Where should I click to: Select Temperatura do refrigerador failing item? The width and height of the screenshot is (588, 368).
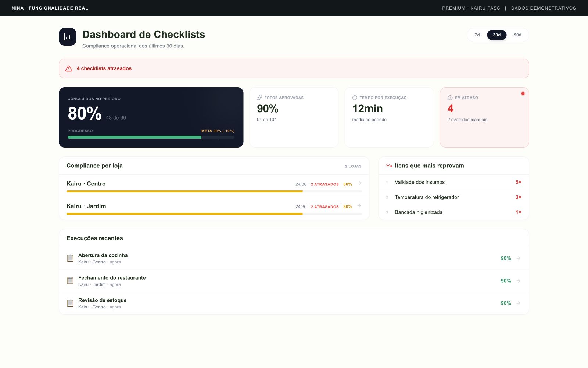pyautogui.click(x=454, y=197)
